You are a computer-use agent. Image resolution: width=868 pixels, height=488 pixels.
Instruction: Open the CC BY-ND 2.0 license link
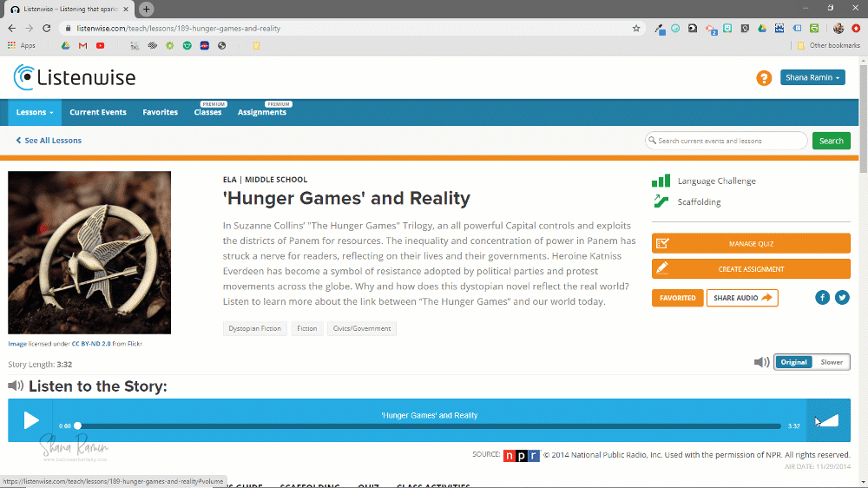click(x=91, y=344)
